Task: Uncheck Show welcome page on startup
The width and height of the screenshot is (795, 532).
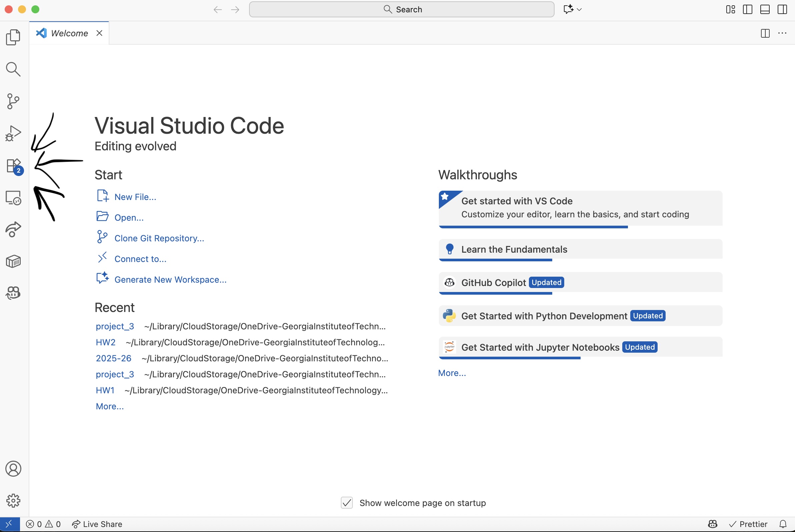Action: coord(346,503)
